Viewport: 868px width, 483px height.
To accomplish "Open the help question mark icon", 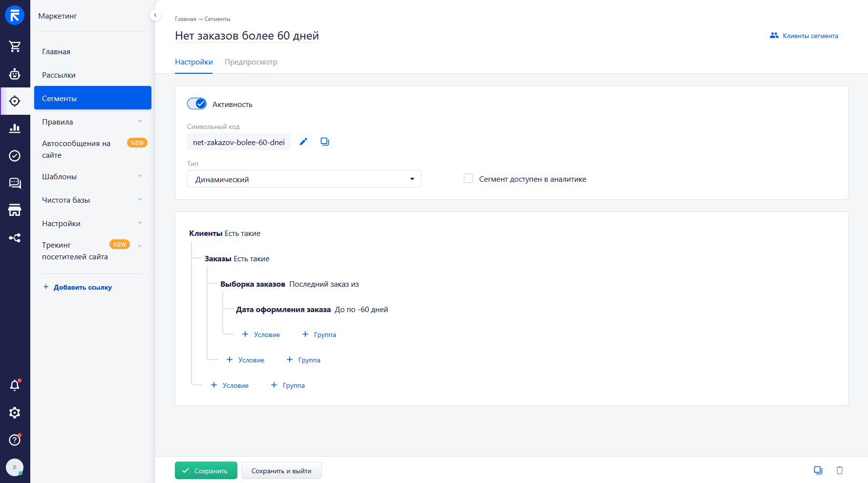I will coord(15,440).
